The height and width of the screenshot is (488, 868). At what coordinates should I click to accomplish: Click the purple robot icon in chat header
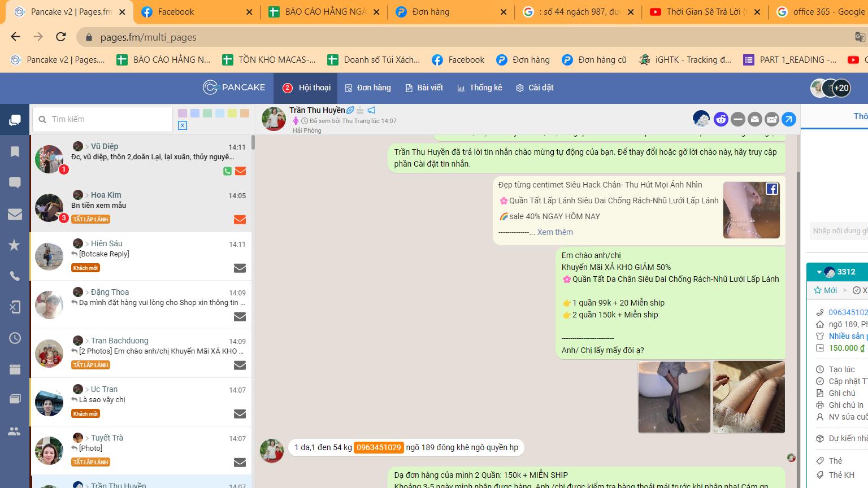(721, 119)
